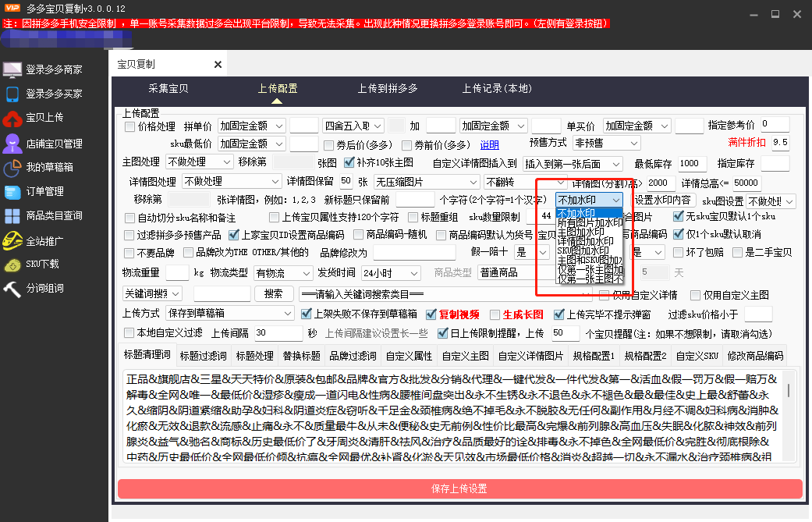Click the 登录多多买家 phone icon
Viewport: 812px width, 522px height.
coord(12,94)
